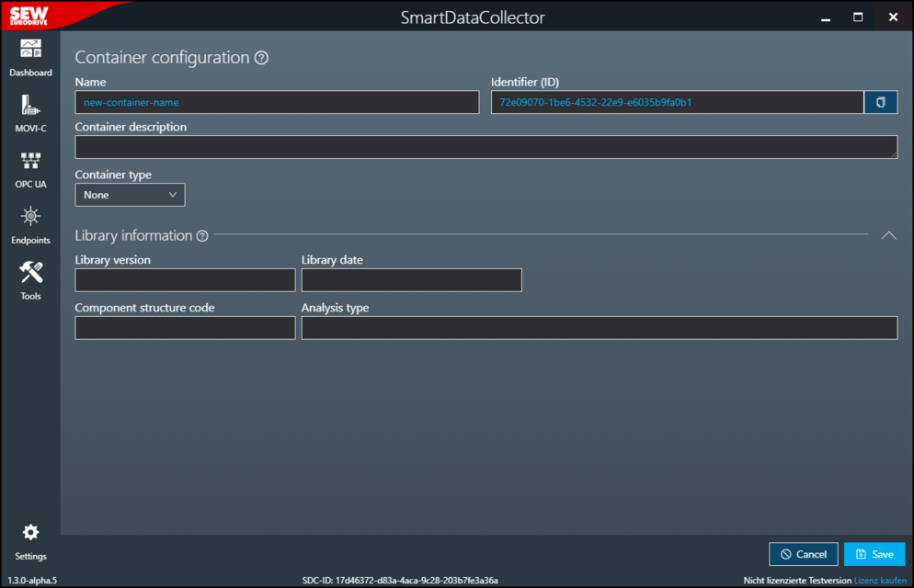This screenshot has height=588, width=914.
Task: Open the OPC UA sidebar section
Action: [30, 169]
